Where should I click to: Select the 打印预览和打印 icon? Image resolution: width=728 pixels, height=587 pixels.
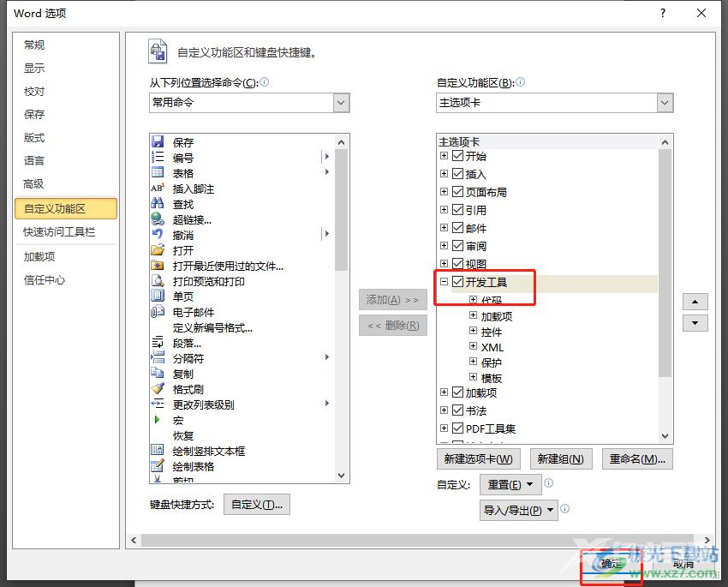point(158,280)
